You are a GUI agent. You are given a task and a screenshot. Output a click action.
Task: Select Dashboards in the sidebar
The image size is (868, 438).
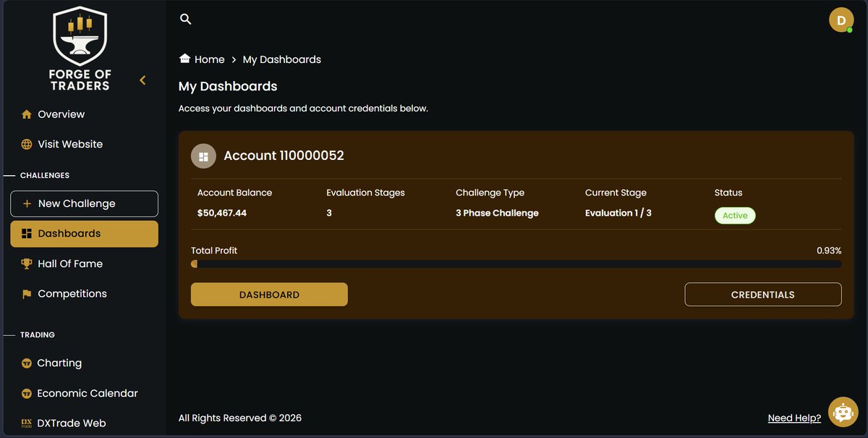click(x=84, y=234)
